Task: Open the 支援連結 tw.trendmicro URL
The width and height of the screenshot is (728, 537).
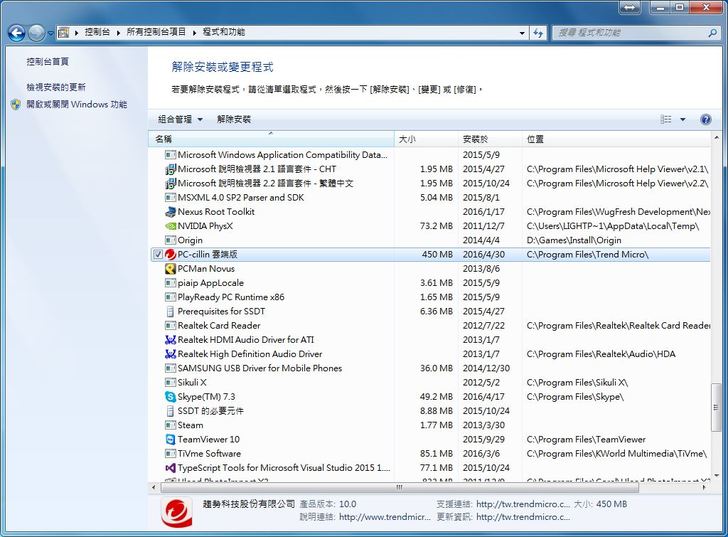Action: 523,504
